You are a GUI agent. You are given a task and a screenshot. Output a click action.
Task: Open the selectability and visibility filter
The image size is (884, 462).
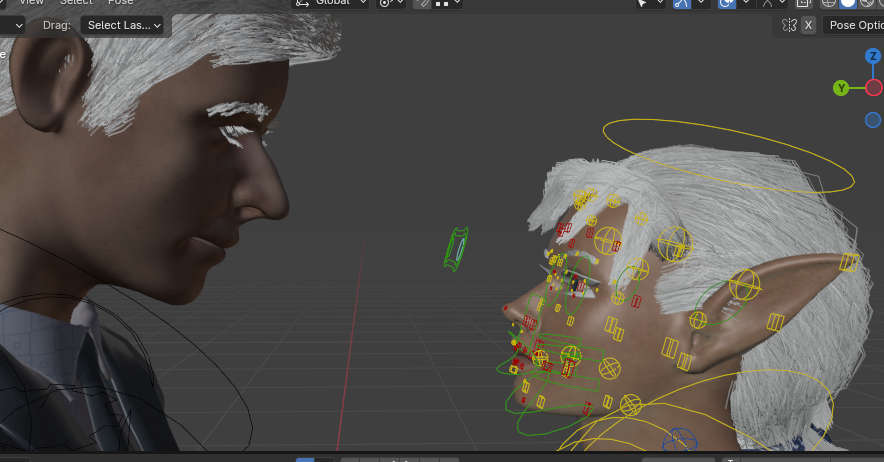[647, 3]
